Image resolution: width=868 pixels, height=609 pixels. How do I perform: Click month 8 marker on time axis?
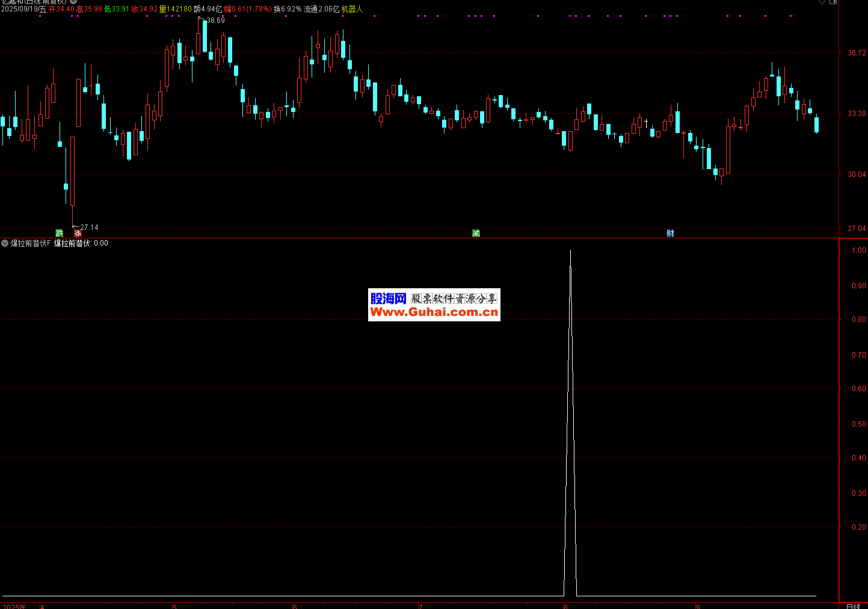(x=565, y=606)
